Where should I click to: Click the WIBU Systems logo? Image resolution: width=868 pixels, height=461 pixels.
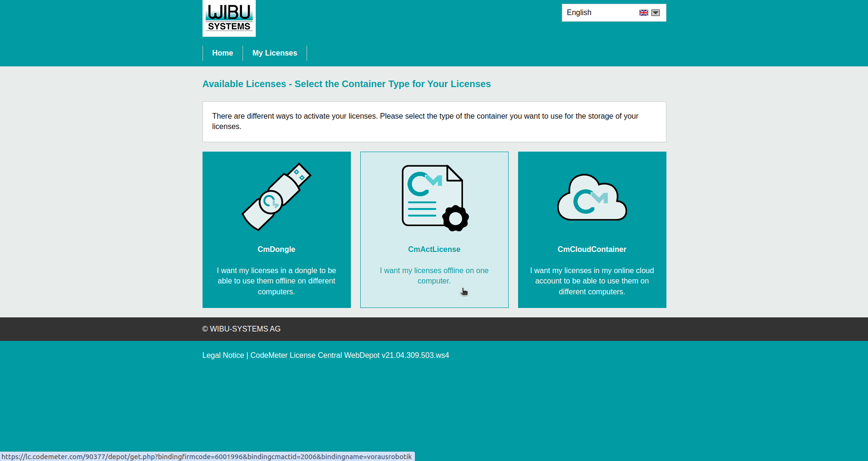coord(229,18)
